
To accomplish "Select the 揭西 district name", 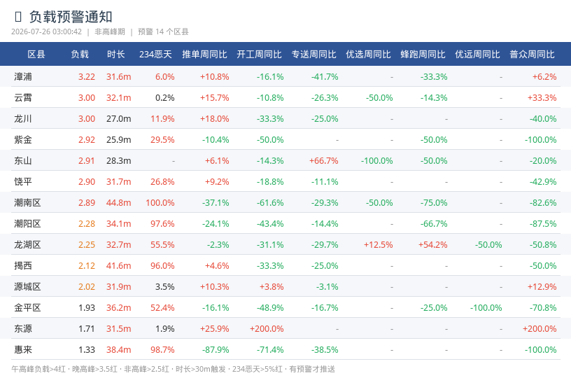I will (x=23, y=265).
